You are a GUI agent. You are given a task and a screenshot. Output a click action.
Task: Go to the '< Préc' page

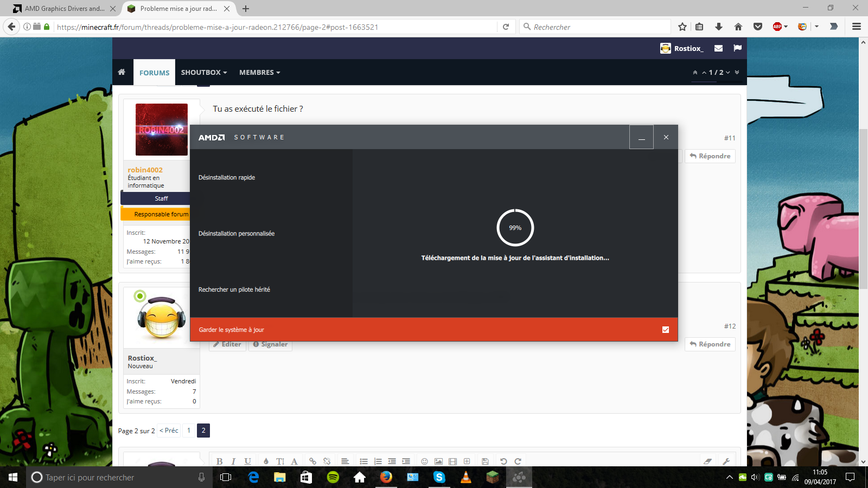(169, 431)
